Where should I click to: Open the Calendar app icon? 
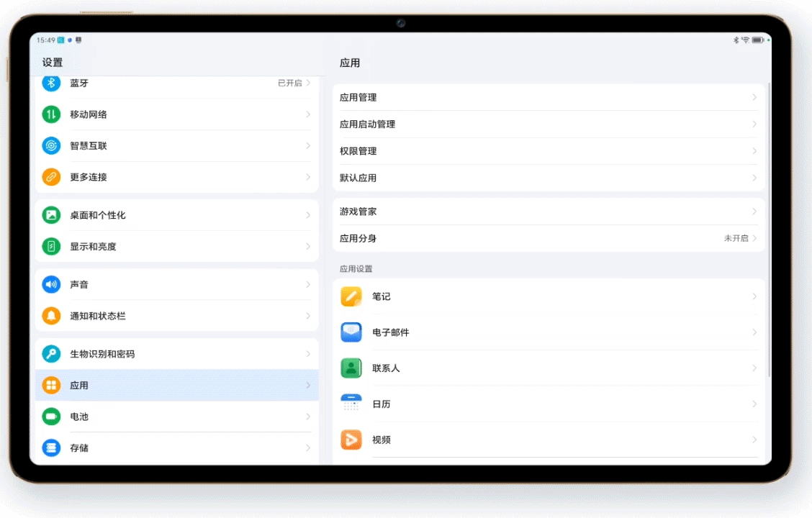[351, 404]
